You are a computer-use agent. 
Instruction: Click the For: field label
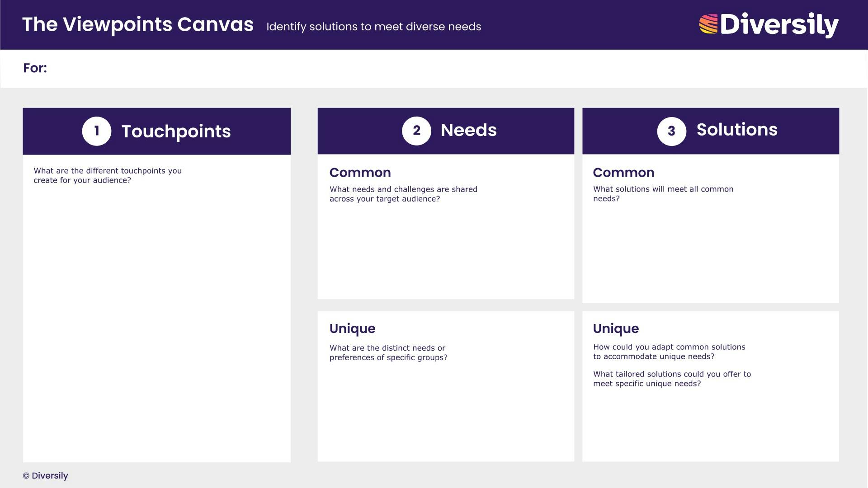pyautogui.click(x=35, y=68)
